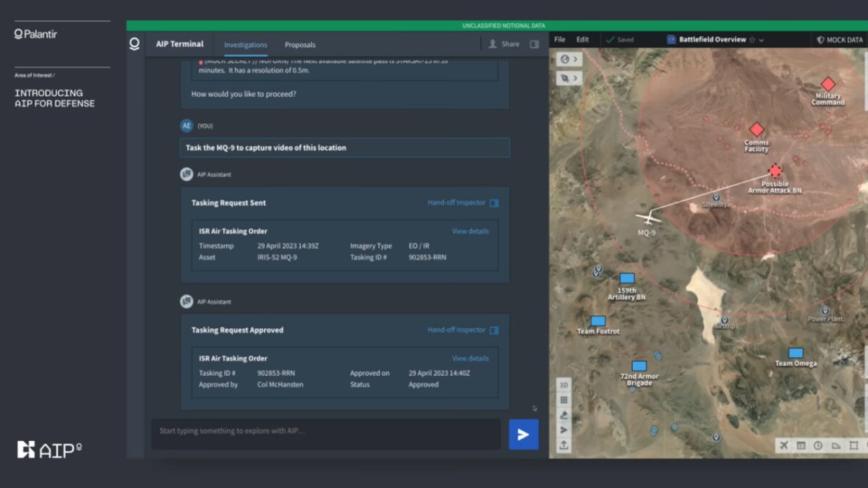This screenshot has height=488, width=868.
Task: Toggle the map grid overlay
Action: pos(564,400)
